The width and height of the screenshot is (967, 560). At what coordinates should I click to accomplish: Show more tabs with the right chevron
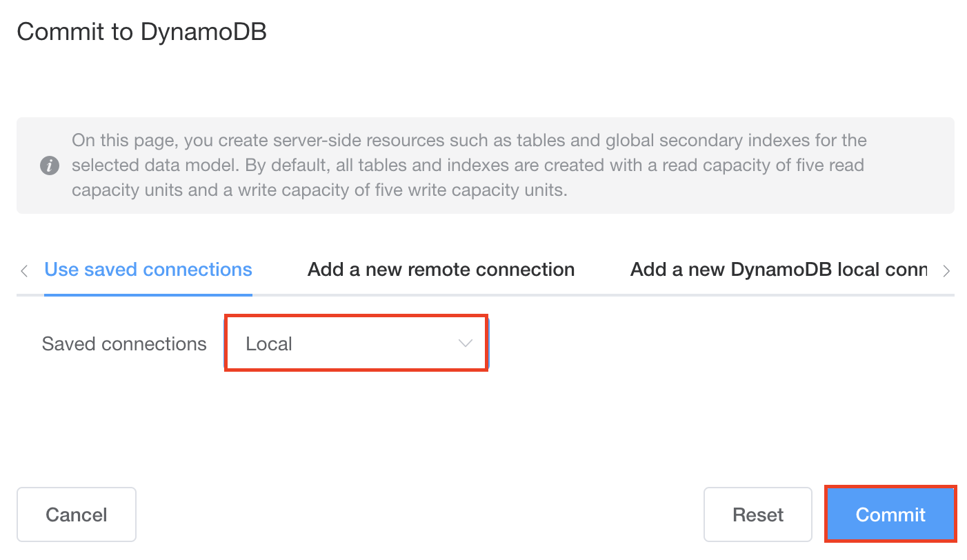point(946,270)
